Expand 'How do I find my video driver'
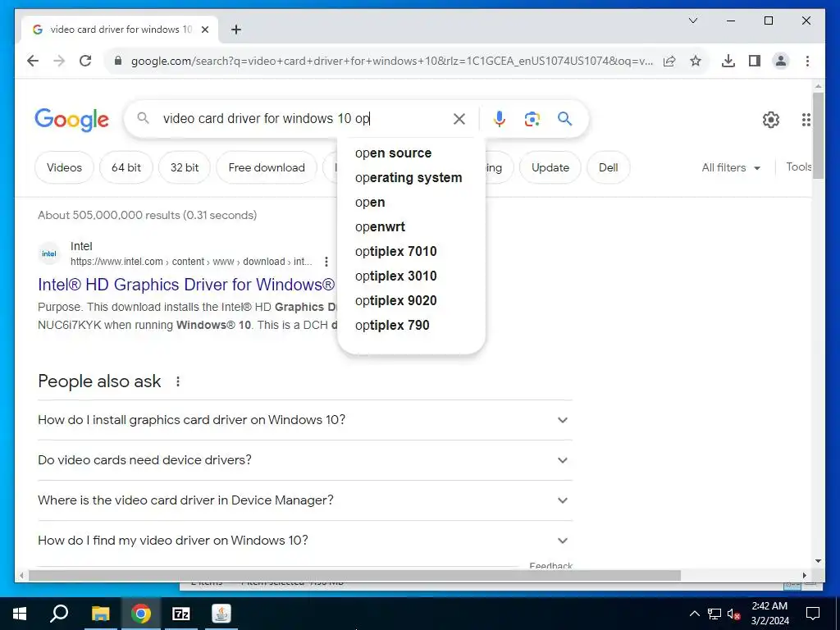840x630 pixels. [305, 541]
